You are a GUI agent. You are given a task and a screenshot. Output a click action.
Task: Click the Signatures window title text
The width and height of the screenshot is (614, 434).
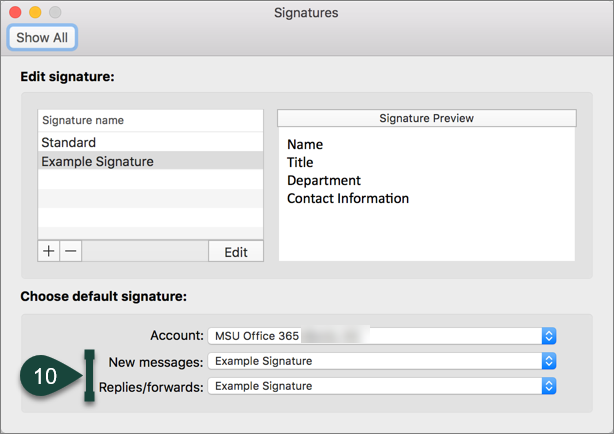coord(307,13)
